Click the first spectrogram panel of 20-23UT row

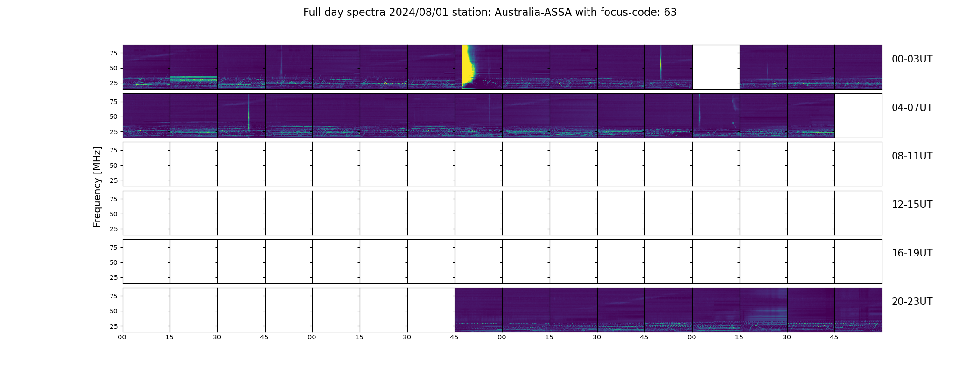[479, 310]
